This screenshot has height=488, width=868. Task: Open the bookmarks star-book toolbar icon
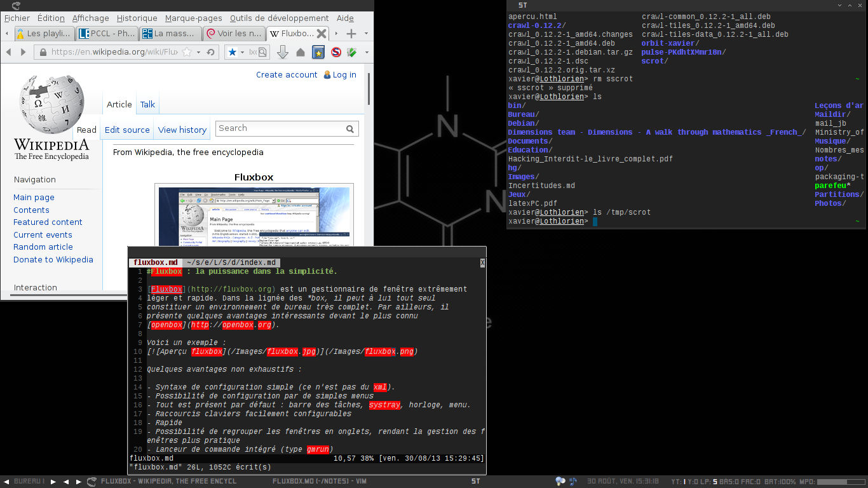click(318, 52)
